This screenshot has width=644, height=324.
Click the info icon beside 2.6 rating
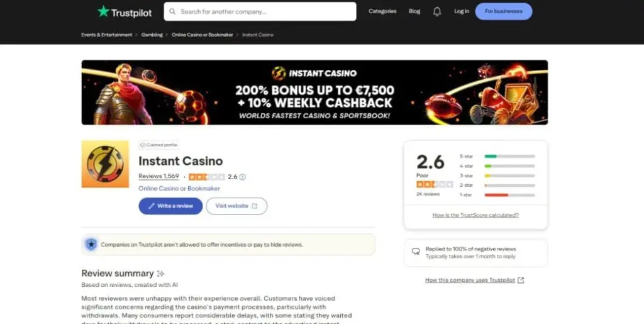pos(242,177)
